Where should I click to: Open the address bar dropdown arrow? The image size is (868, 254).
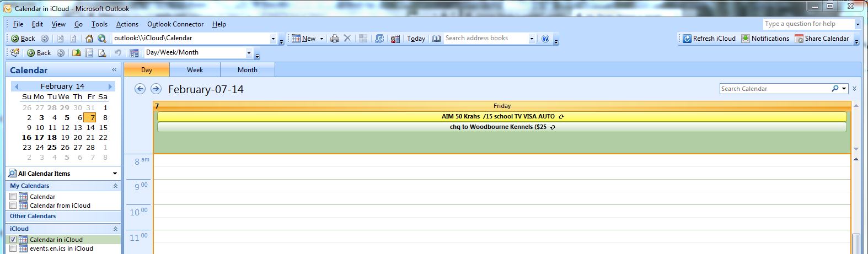coord(273,39)
